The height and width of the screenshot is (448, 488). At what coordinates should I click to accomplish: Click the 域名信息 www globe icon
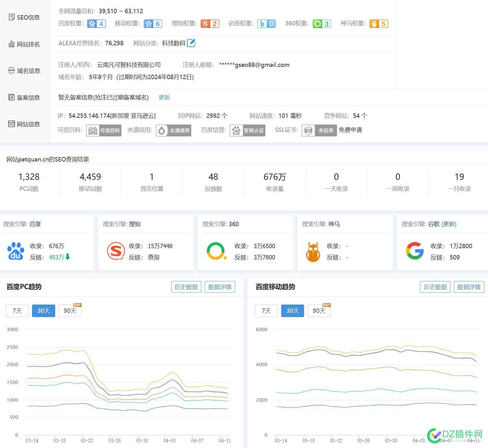[12, 70]
